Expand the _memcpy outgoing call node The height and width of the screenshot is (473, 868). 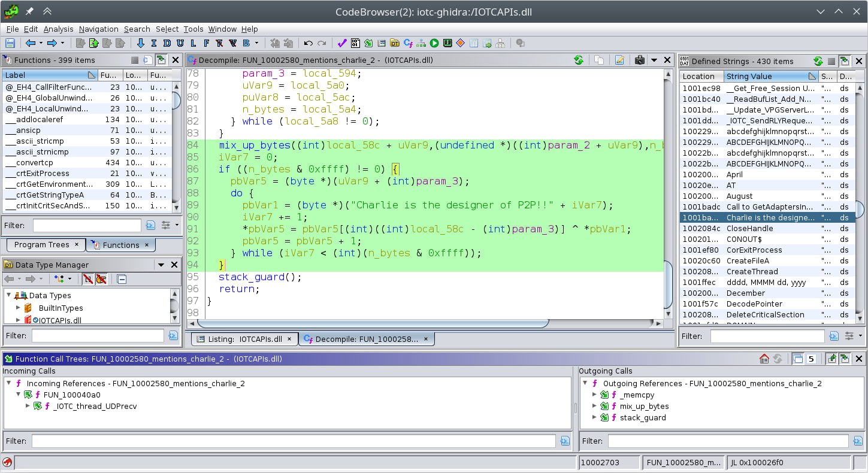(594, 395)
